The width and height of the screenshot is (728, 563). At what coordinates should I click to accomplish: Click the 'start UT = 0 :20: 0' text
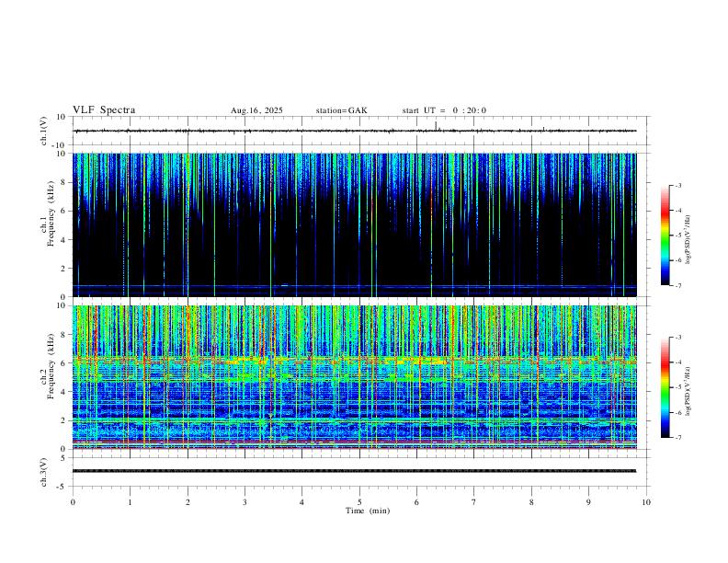[x=444, y=110]
